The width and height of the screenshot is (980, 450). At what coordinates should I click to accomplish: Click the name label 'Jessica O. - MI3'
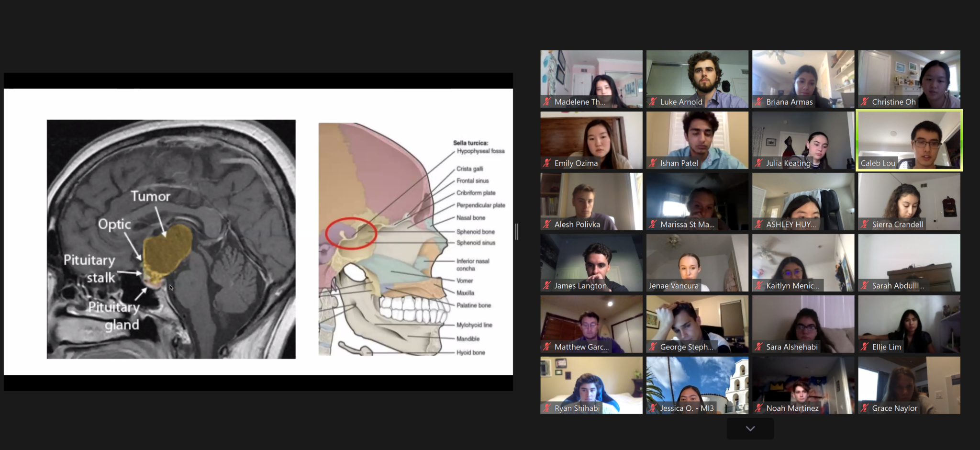tap(686, 408)
